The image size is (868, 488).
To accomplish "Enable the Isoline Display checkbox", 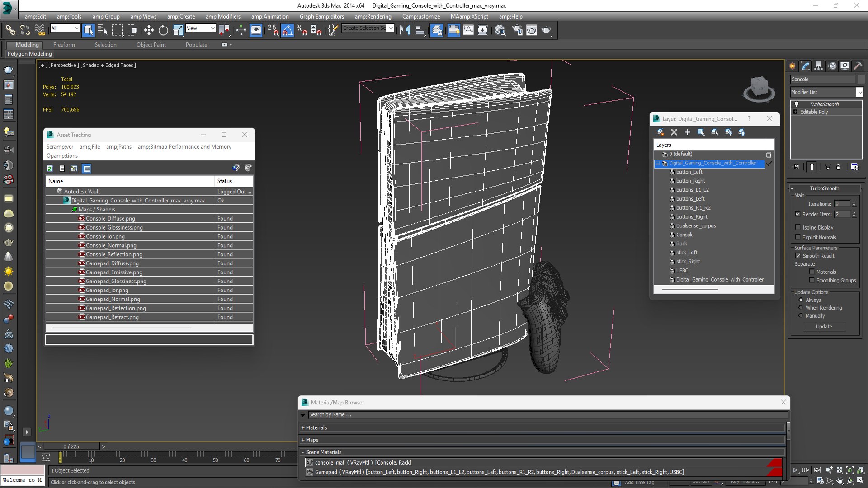I will [798, 227].
